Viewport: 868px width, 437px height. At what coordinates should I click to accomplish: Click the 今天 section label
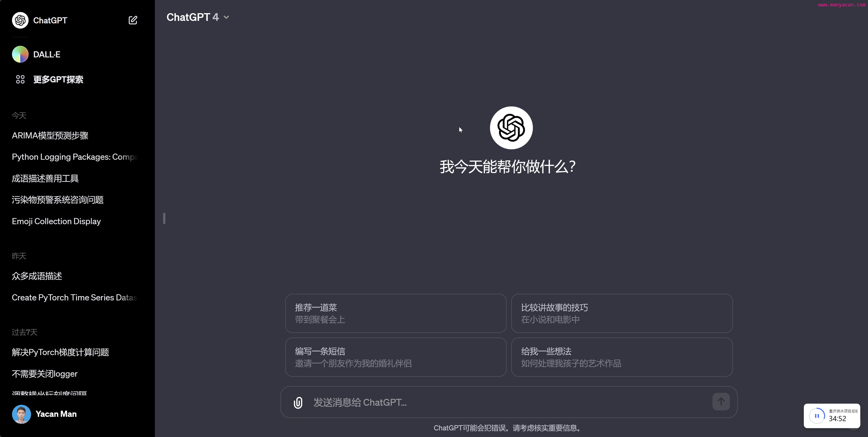[19, 116]
